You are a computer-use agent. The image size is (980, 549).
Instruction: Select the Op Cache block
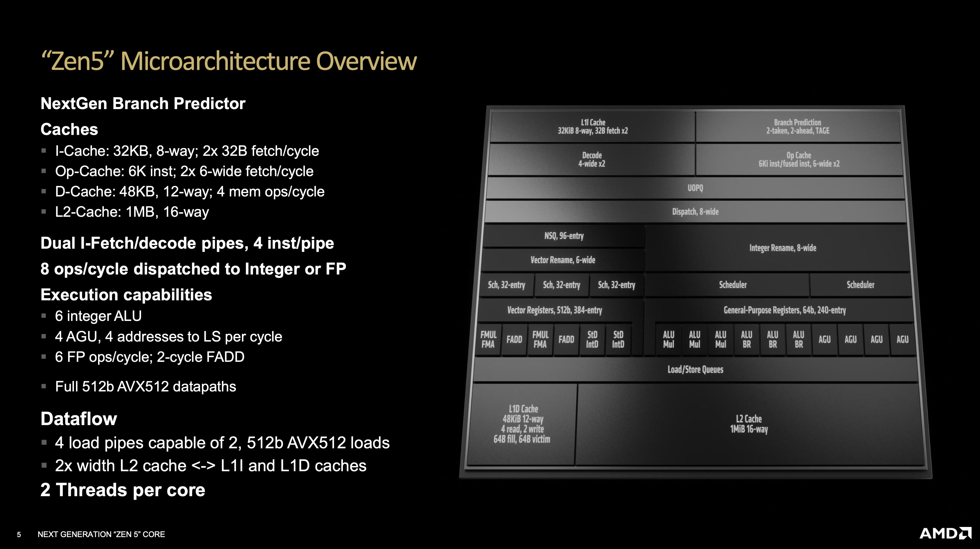click(799, 159)
